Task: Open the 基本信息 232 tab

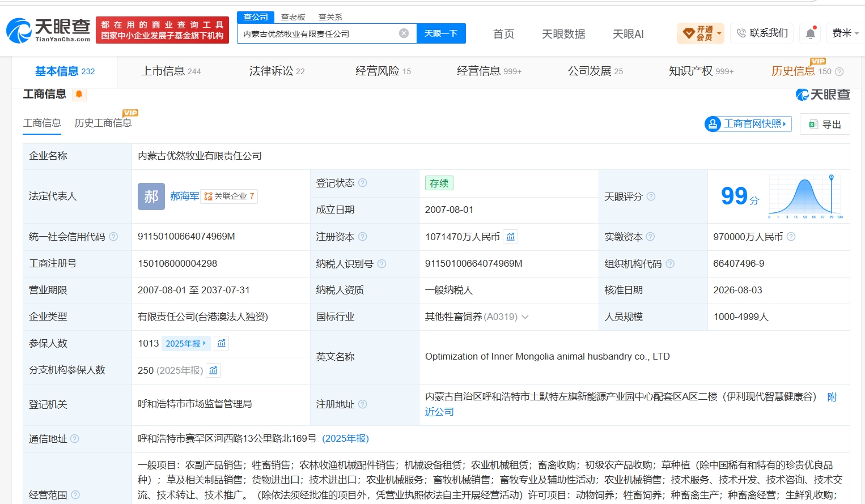Action: pos(65,71)
